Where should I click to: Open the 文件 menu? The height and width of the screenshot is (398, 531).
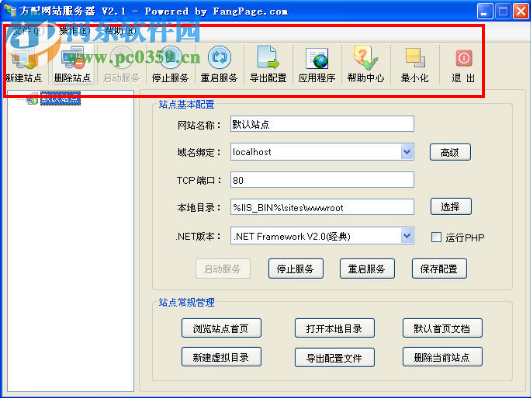[x=28, y=32]
